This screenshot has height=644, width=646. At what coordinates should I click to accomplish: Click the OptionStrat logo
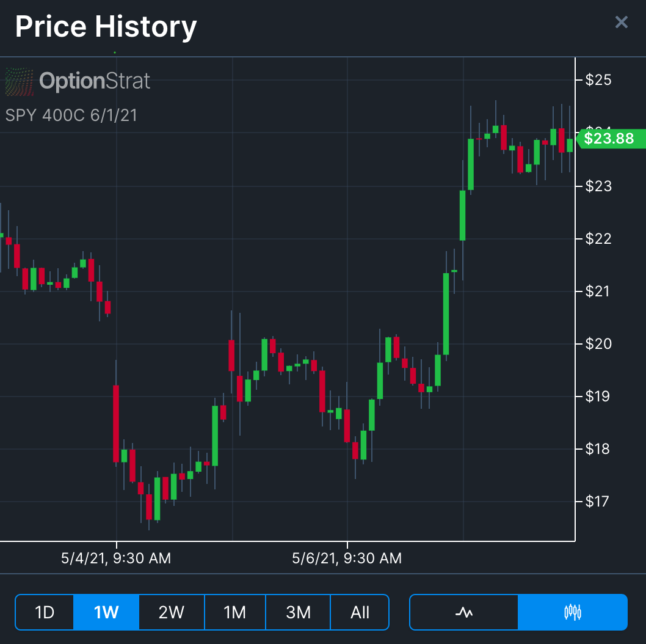coord(78,80)
